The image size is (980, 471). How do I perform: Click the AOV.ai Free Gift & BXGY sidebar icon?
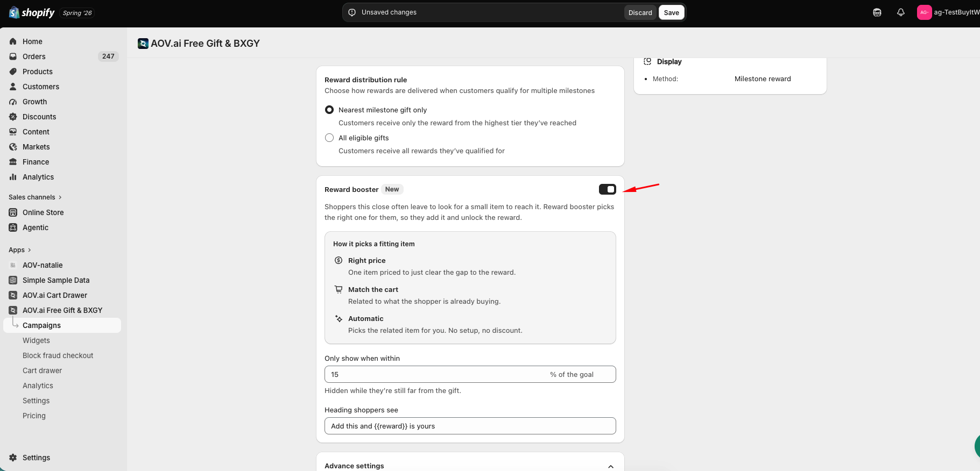[x=13, y=310]
